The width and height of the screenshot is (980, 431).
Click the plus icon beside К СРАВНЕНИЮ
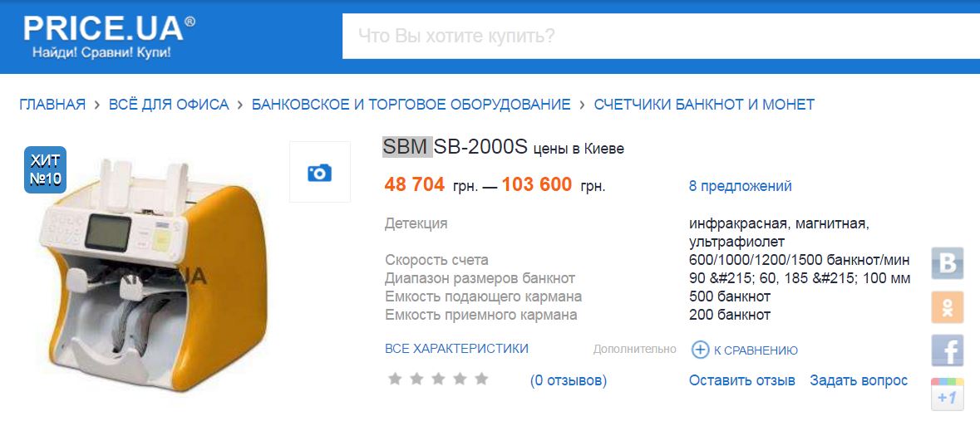pyautogui.click(x=701, y=350)
